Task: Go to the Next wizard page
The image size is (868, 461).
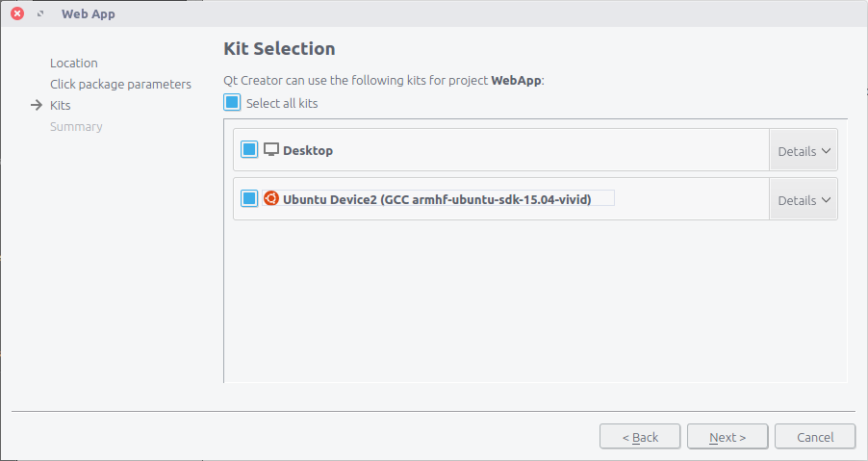Action: 728,437
